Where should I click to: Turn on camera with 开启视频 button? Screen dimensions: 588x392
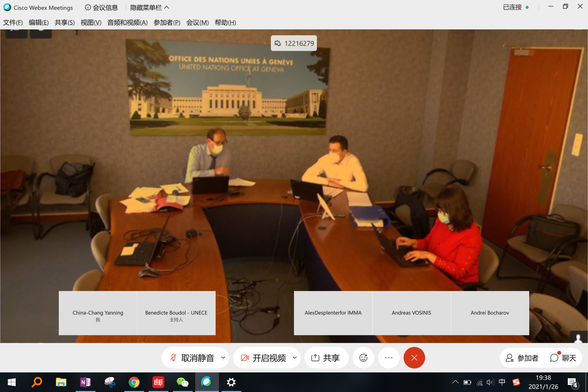[263, 358]
